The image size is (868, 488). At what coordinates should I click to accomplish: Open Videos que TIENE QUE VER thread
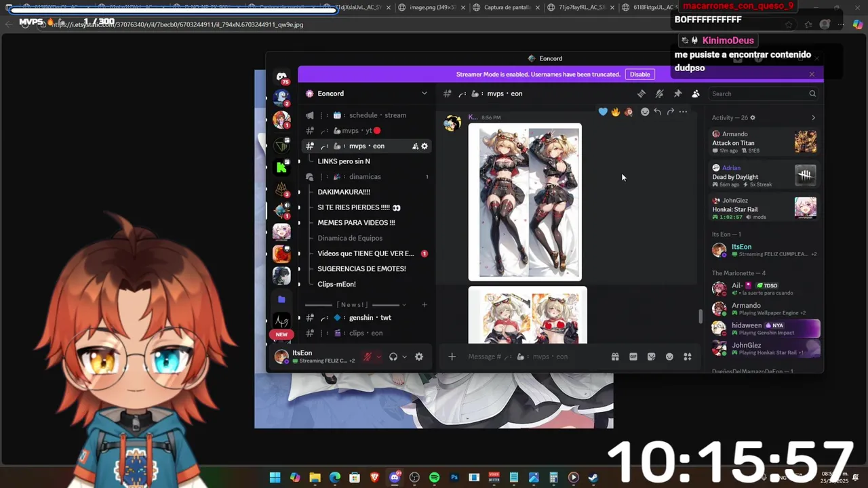[366, 253]
